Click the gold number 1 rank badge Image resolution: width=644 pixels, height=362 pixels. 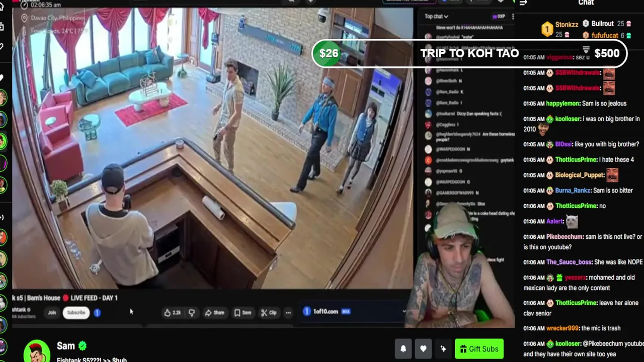click(547, 29)
